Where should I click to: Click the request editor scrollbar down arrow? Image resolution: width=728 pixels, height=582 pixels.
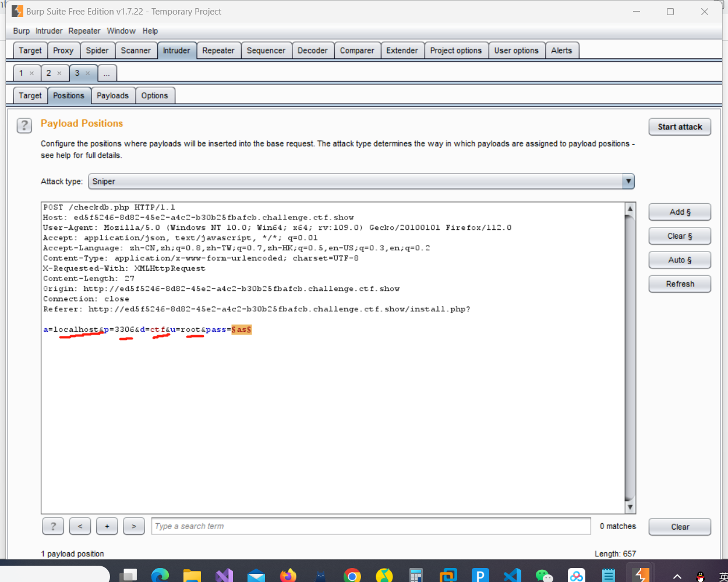(x=630, y=508)
